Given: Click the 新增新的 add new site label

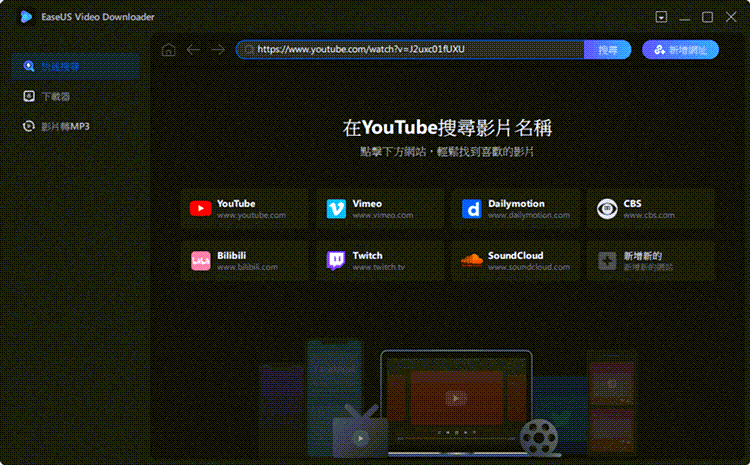Looking at the screenshot, I should [642, 256].
